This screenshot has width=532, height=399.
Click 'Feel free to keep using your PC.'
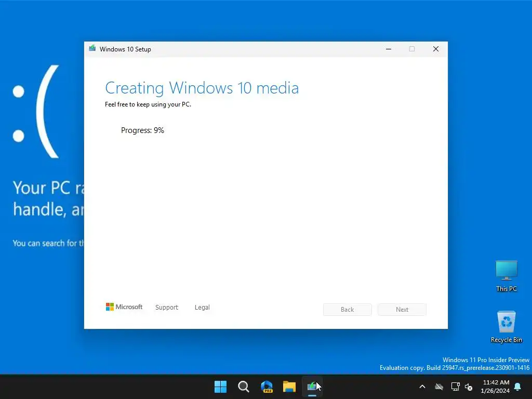(148, 104)
